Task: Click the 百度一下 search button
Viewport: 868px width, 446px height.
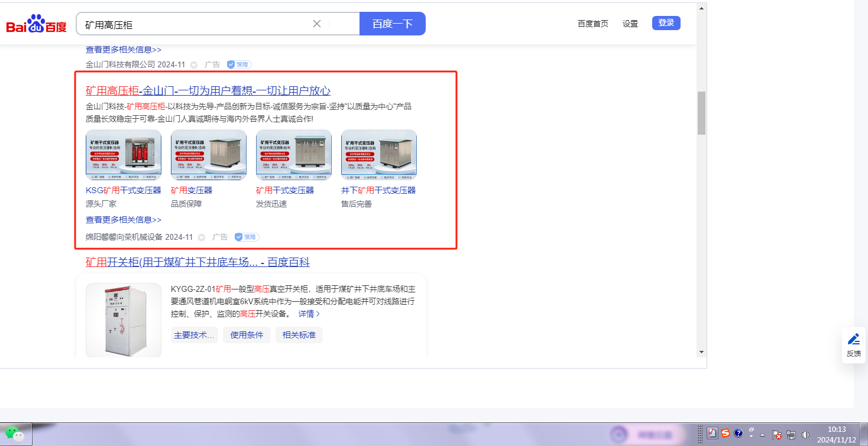Action: [x=393, y=24]
